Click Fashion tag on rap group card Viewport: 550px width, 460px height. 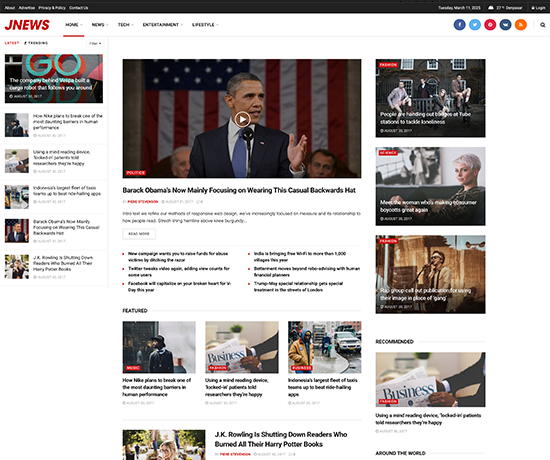pyautogui.click(x=388, y=241)
